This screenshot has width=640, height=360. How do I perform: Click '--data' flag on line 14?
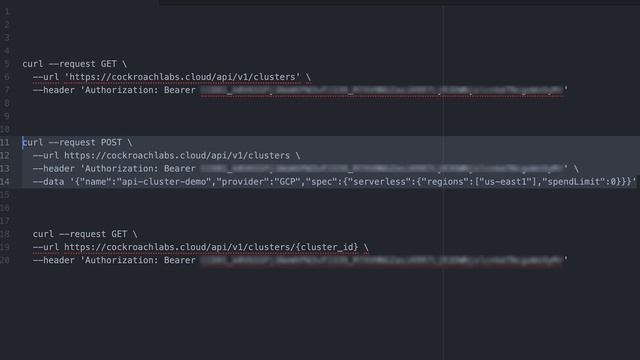click(48, 182)
